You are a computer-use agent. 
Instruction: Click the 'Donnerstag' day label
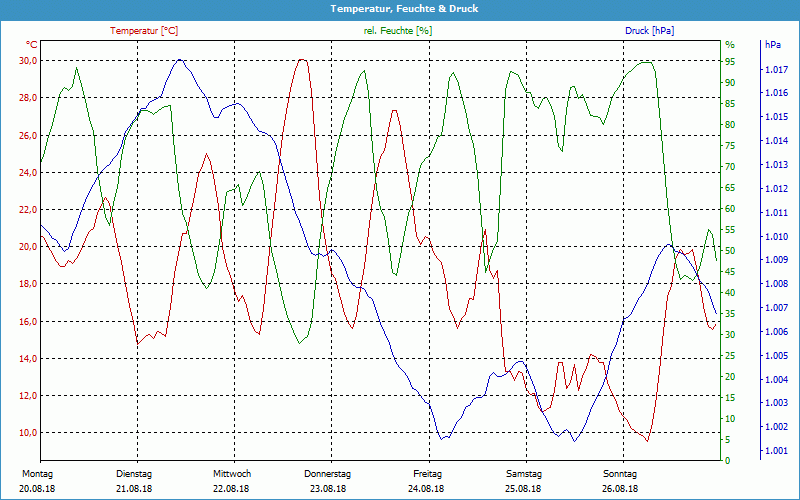click(328, 474)
